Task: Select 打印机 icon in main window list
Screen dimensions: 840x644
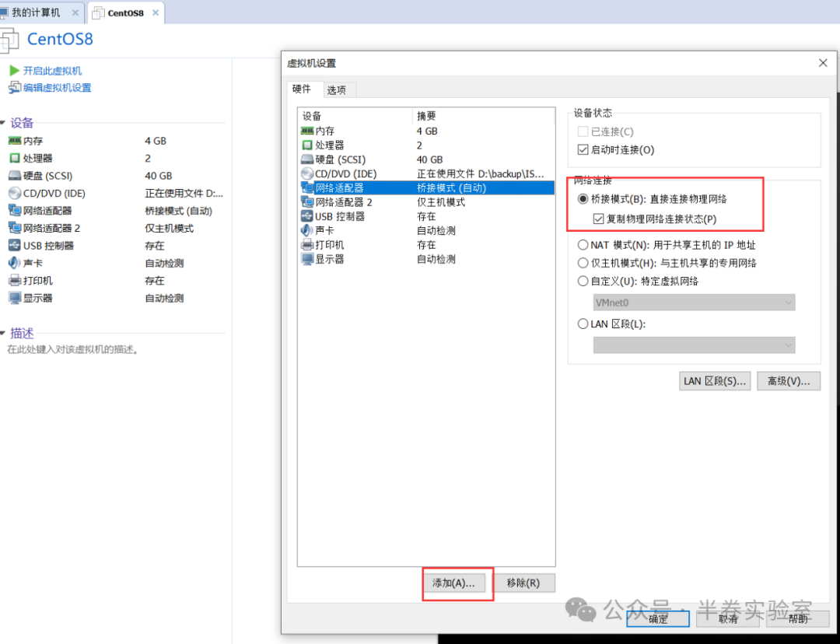Action: [x=15, y=280]
